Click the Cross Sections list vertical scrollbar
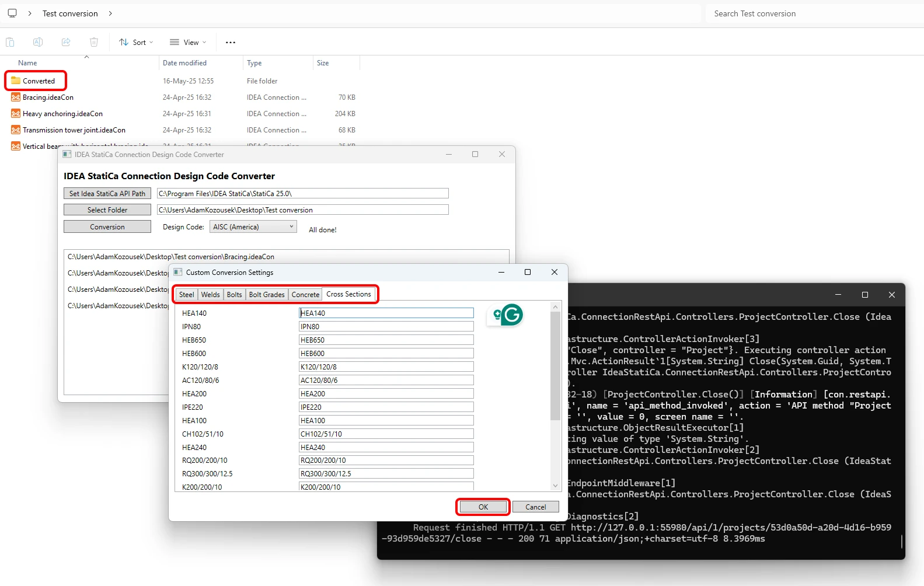Image resolution: width=924 pixels, height=586 pixels. (555, 396)
